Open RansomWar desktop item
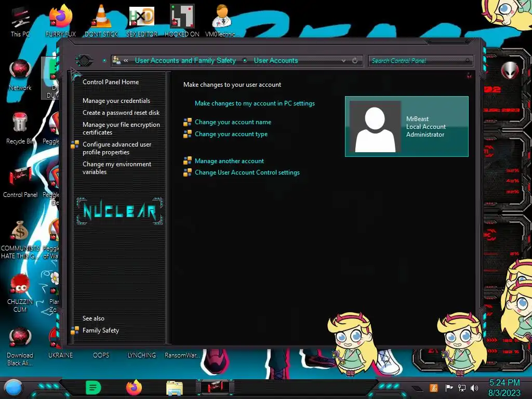This screenshot has width=532, height=399. point(182,355)
